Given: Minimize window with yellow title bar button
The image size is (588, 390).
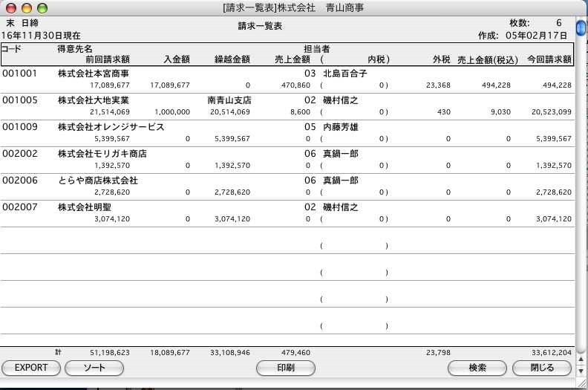Looking at the screenshot, I should [x=26, y=7].
